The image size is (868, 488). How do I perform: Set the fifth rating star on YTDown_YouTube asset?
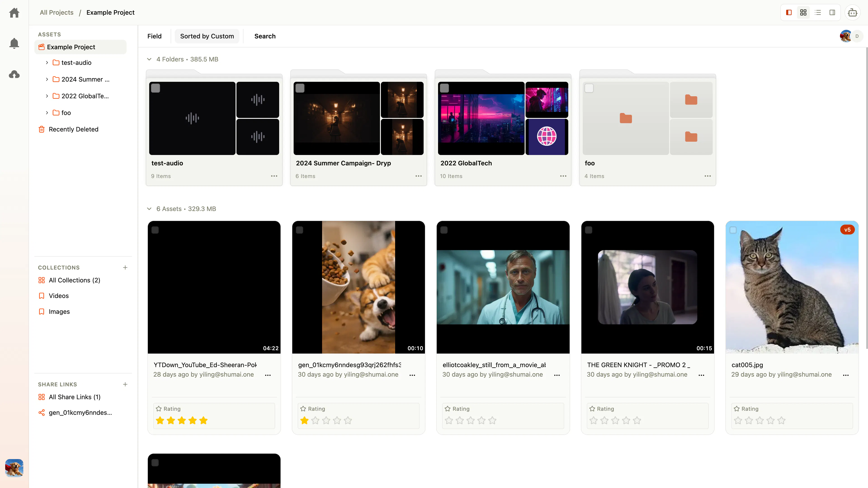coord(203,420)
